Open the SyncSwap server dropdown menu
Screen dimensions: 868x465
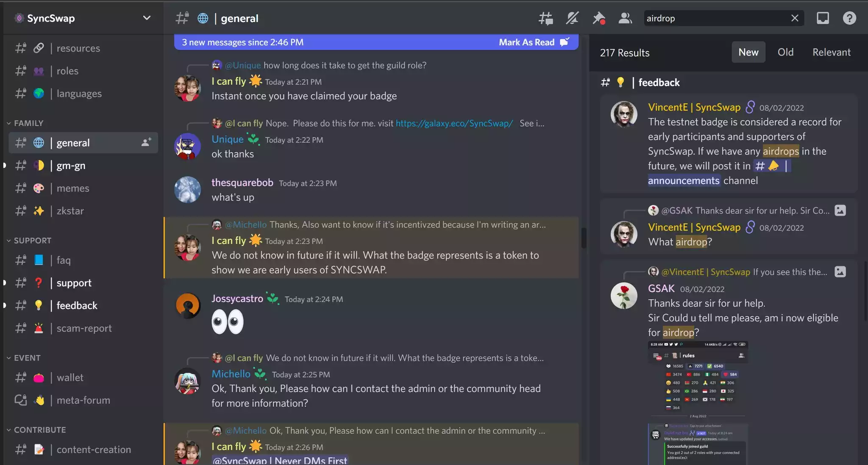147,18
